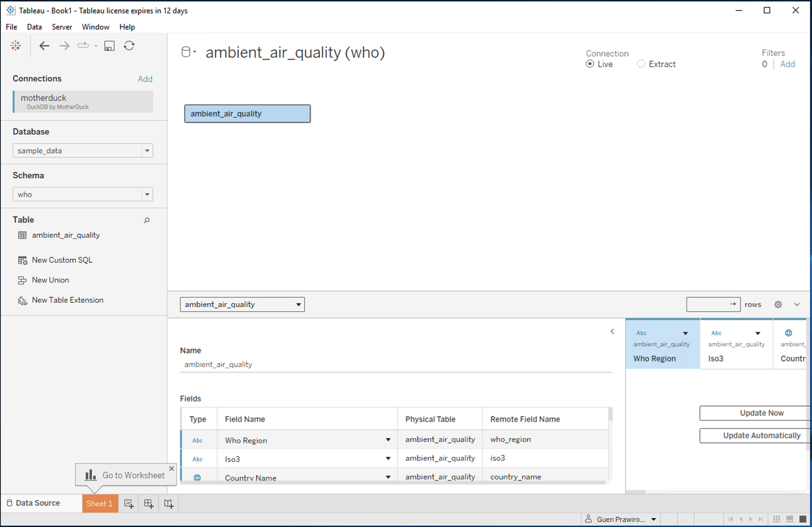The width and height of the screenshot is (812, 527).
Task: Open Who Region column header dropdown
Action: (x=685, y=333)
